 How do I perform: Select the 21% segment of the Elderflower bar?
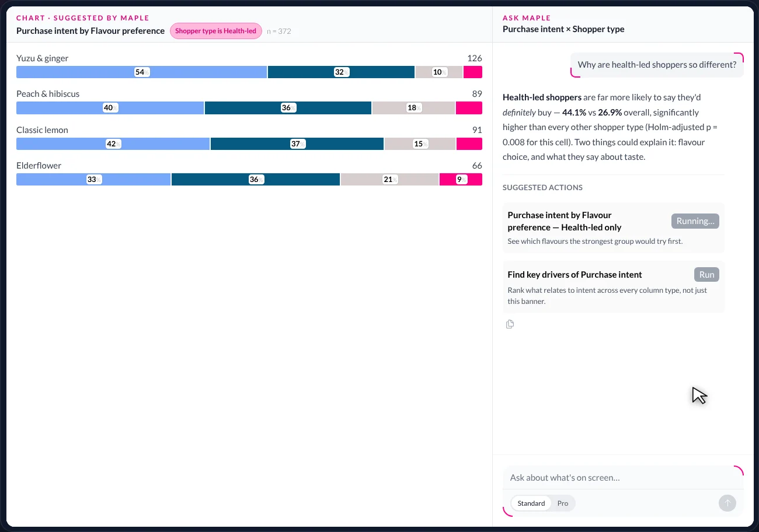tap(389, 180)
